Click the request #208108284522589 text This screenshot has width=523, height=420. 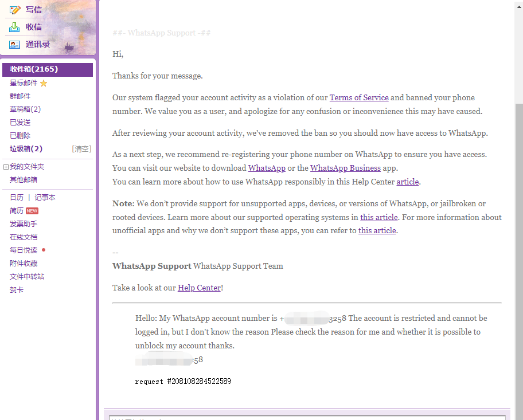pos(183,382)
